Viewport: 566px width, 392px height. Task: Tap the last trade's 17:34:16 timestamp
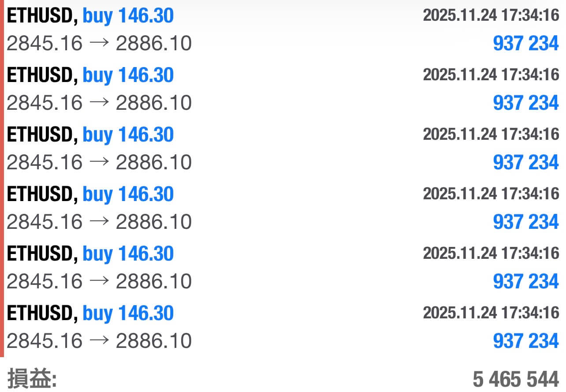(x=491, y=313)
